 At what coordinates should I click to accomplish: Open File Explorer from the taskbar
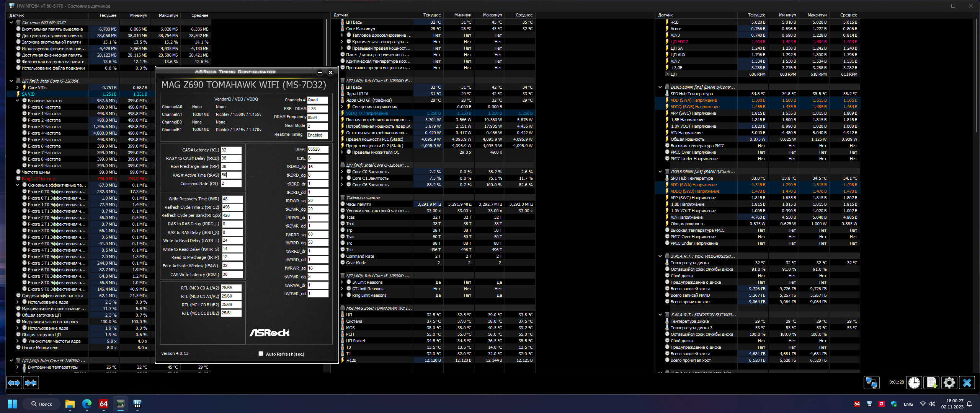coord(70,404)
